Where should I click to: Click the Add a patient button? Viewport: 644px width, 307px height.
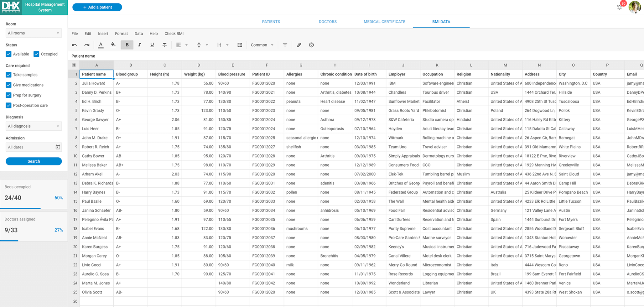[x=97, y=7]
